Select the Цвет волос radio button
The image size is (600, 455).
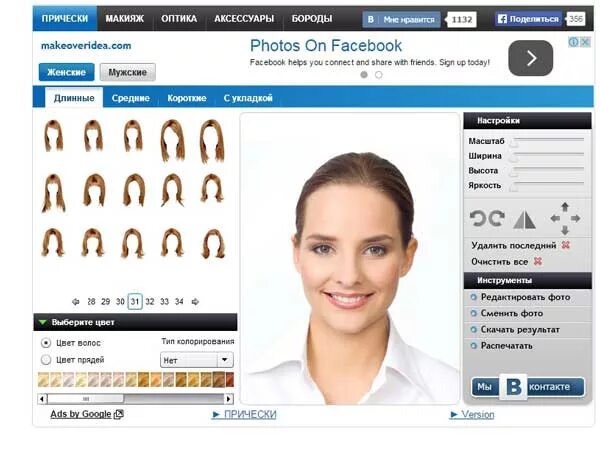[45, 343]
